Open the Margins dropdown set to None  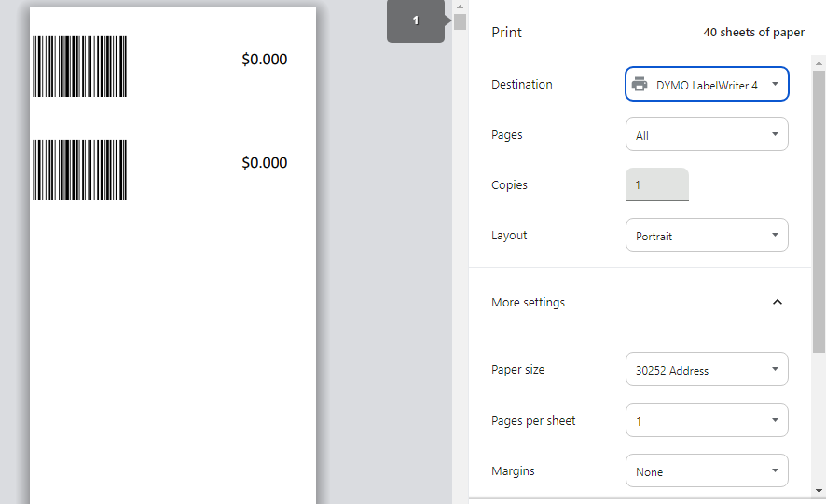click(x=707, y=470)
